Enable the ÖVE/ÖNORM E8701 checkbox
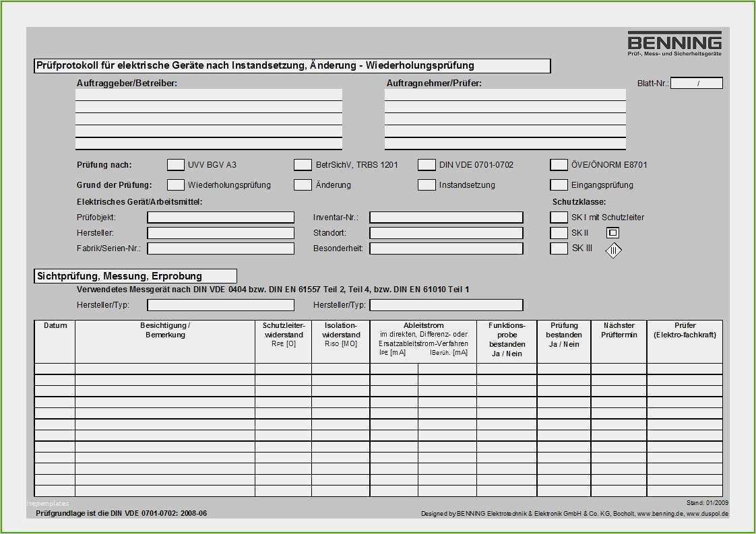756x534 pixels. 559,165
